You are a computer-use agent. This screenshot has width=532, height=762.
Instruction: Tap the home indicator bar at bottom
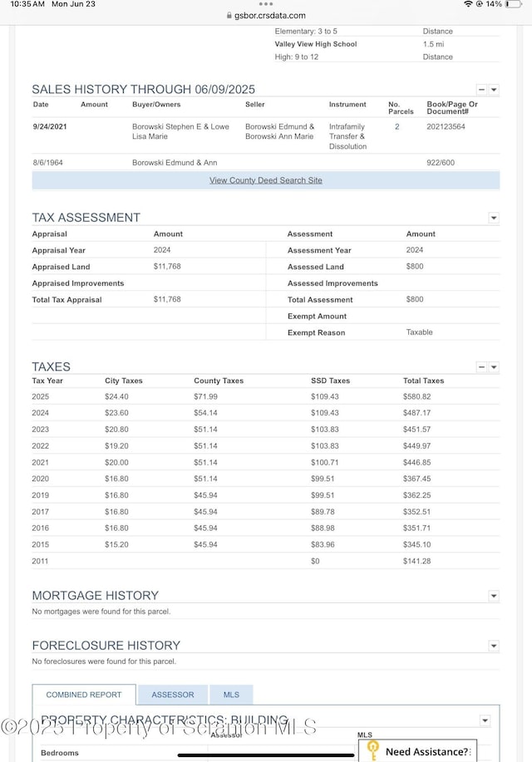tap(266, 755)
